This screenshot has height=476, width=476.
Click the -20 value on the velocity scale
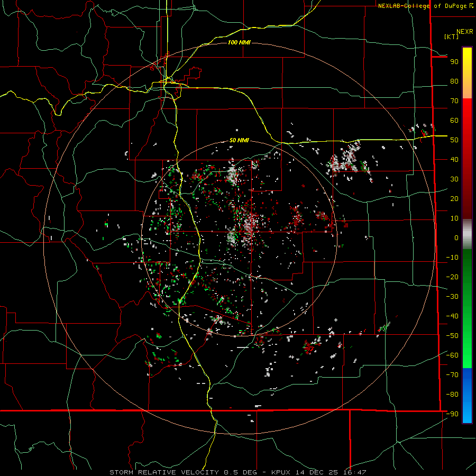(452, 277)
